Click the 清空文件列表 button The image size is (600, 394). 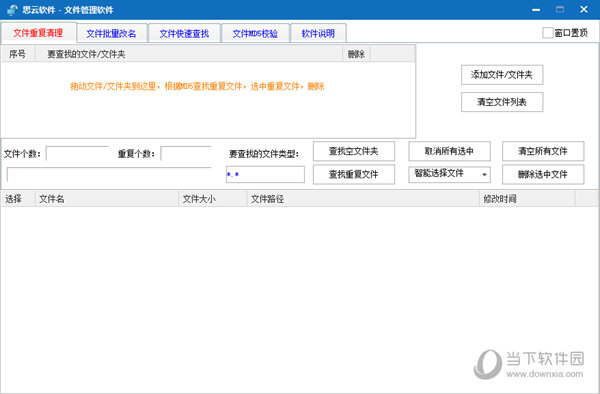coord(502,102)
